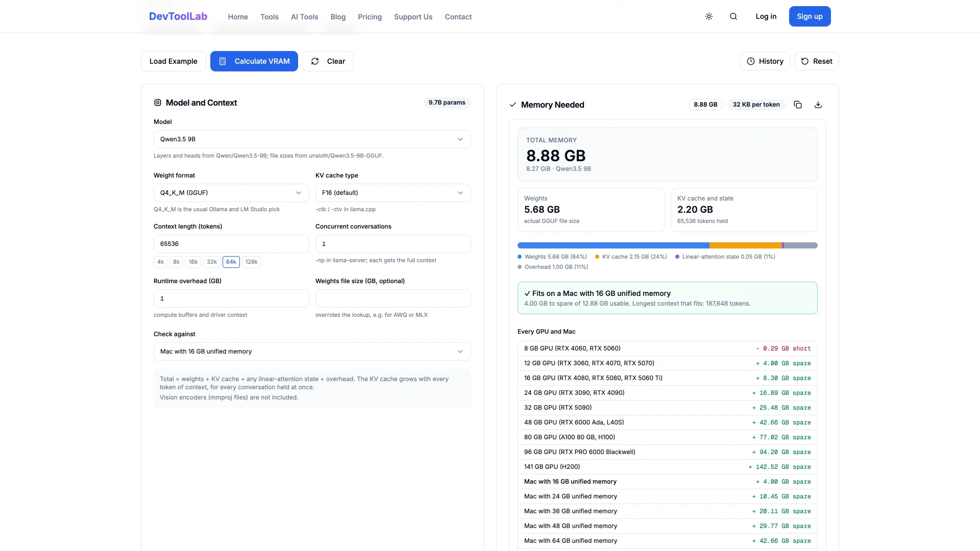Viewport: 980px width, 551px height.
Task: Click the Clear refresh-icon button
Action: pyautogui.click(x=328, y=61)
